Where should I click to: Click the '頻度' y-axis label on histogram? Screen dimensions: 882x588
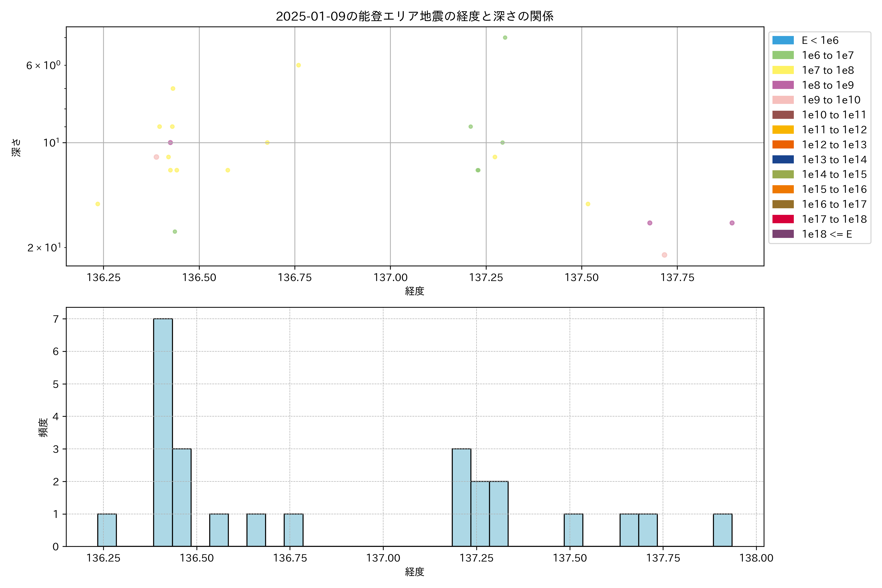tap(43, 427)
